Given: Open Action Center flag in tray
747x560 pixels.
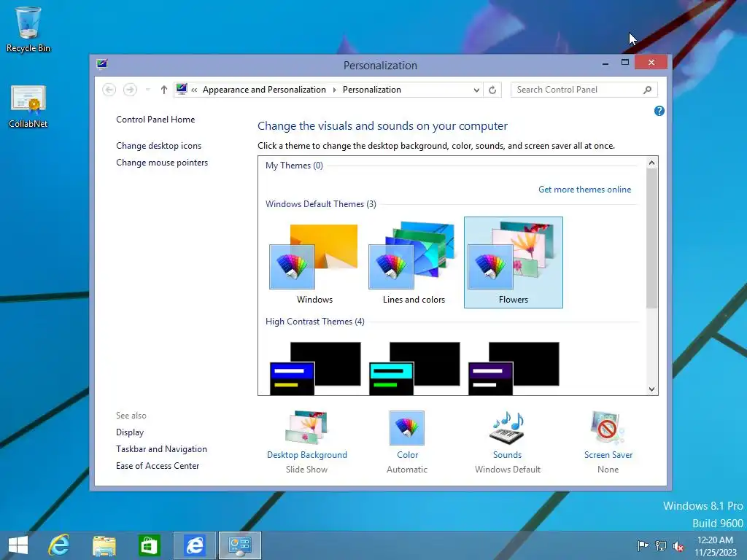Looking at the screenshot, I should (x=643, y=545).
